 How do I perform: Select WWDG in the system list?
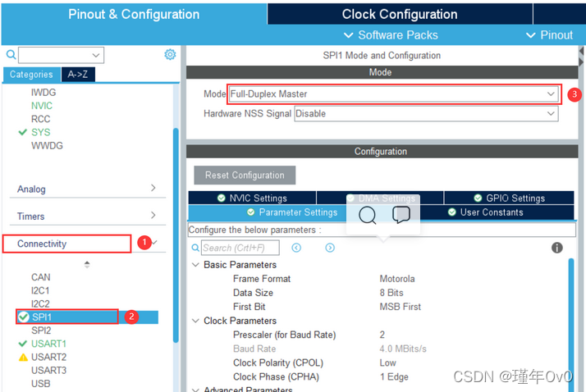47,146
